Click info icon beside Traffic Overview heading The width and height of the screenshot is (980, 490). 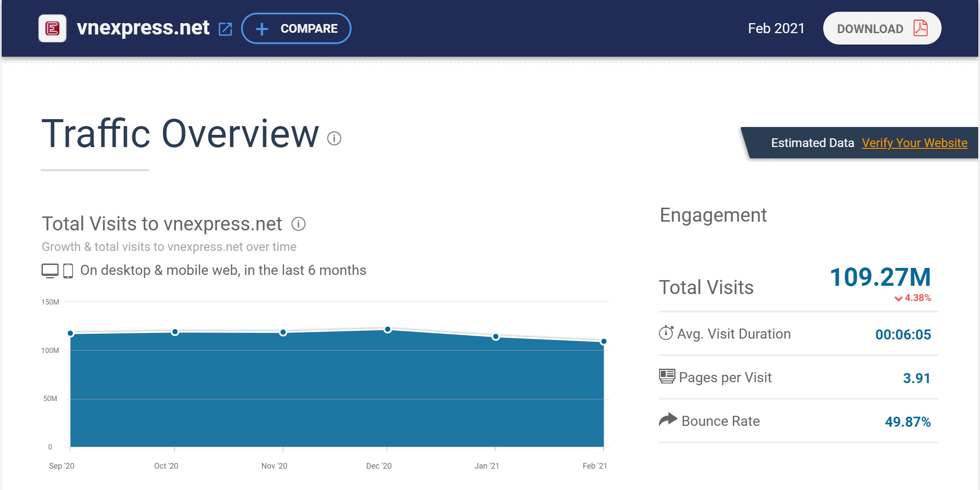pyautogui.click(x=334, y=138)
